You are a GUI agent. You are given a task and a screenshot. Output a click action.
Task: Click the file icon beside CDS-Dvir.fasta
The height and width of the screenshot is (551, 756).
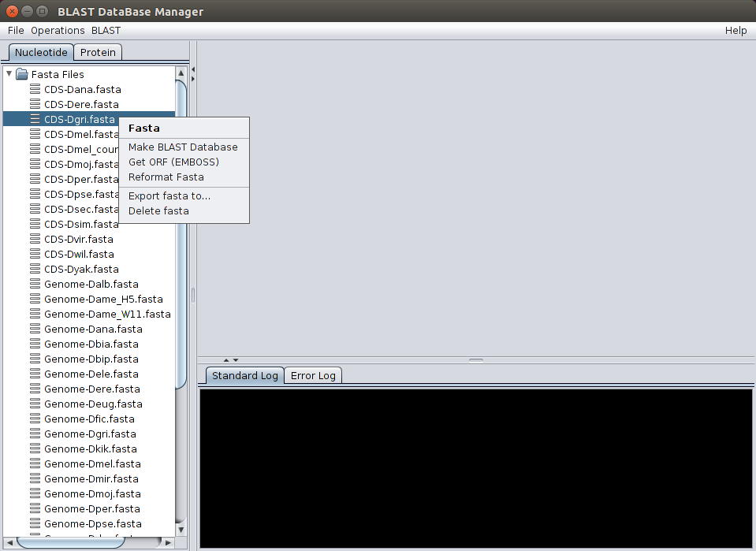pyautogui.click(x=35, y=239)
